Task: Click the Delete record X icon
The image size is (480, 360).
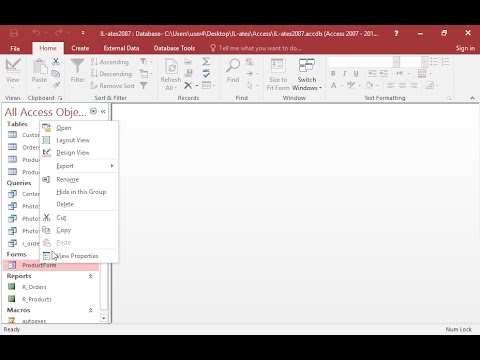Action: (x=188, y=86)
